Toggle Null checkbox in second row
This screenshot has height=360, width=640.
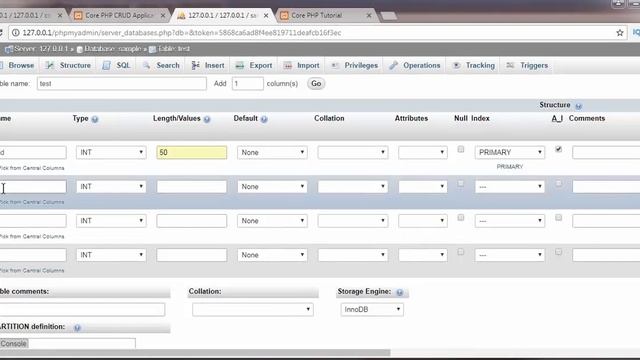click(460, 183)
